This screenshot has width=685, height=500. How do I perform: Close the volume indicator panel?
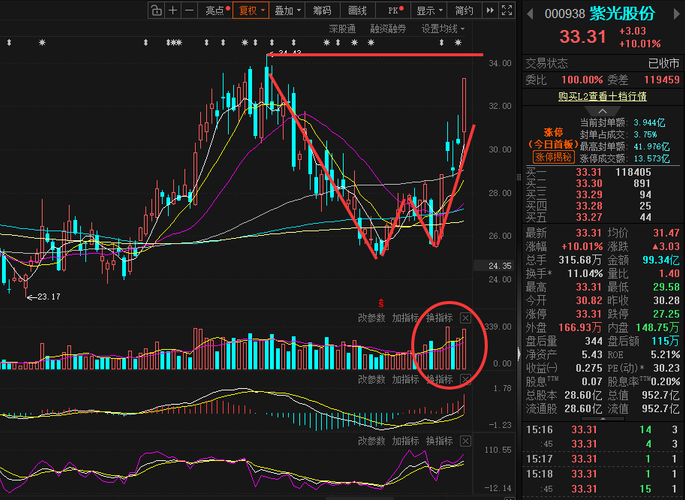click(466, 318)
